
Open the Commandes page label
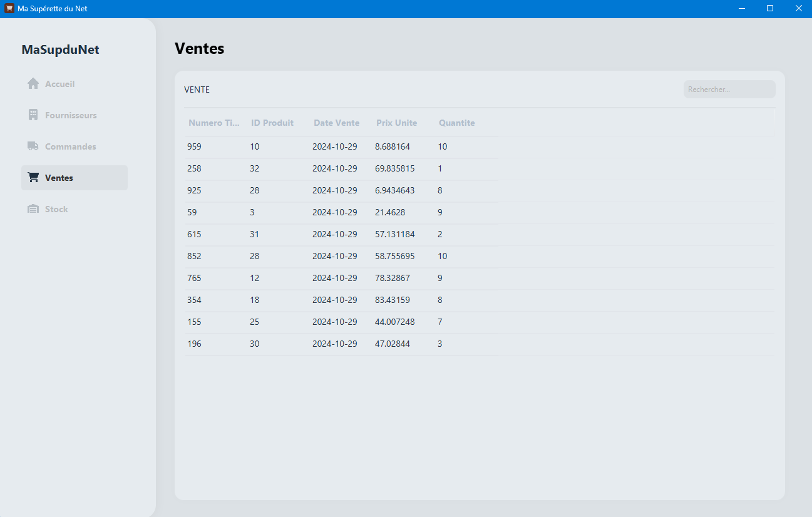(71, 146)
